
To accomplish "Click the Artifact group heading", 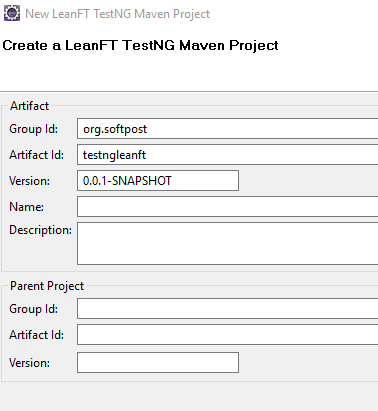I will (29, 106).
